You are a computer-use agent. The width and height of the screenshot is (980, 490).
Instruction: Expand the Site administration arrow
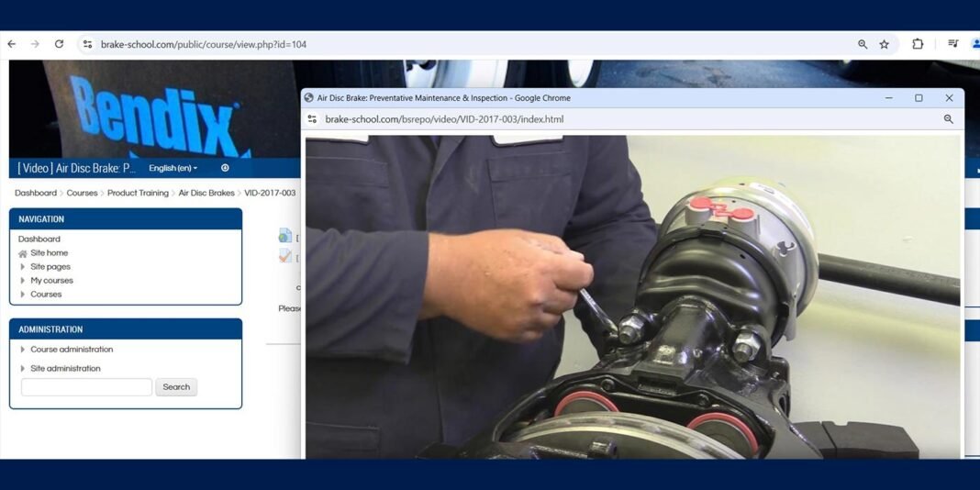(23, 369)
